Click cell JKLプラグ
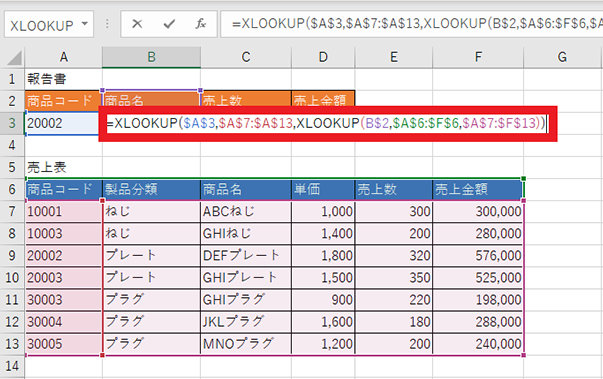The height and width of the screenshot is (379, 603). [x=246, y=322]
